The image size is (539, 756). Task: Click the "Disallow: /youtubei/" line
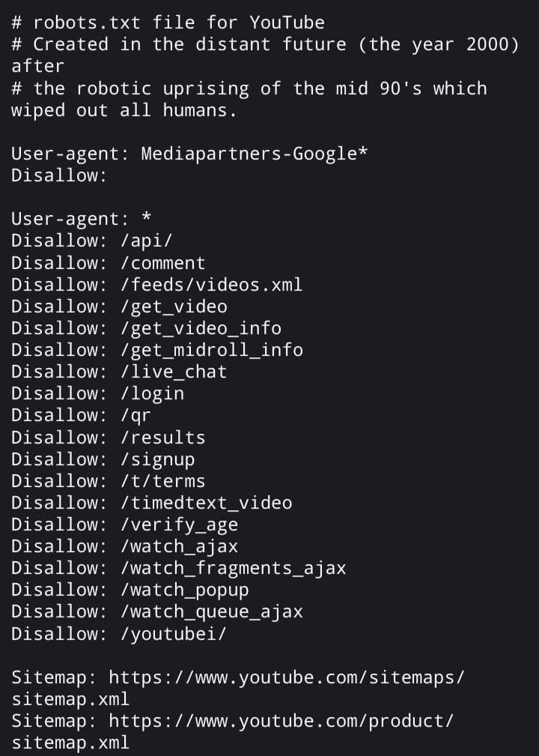(118, 634)
